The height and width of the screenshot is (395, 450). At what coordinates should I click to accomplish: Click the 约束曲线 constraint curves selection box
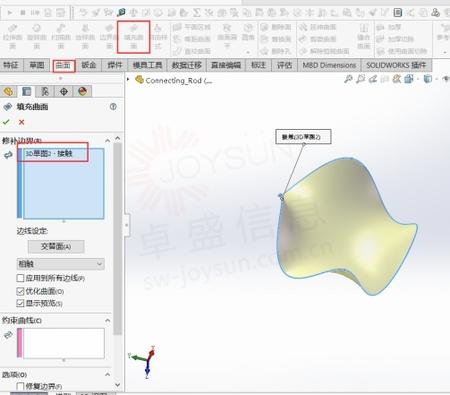tap(63, 343)
